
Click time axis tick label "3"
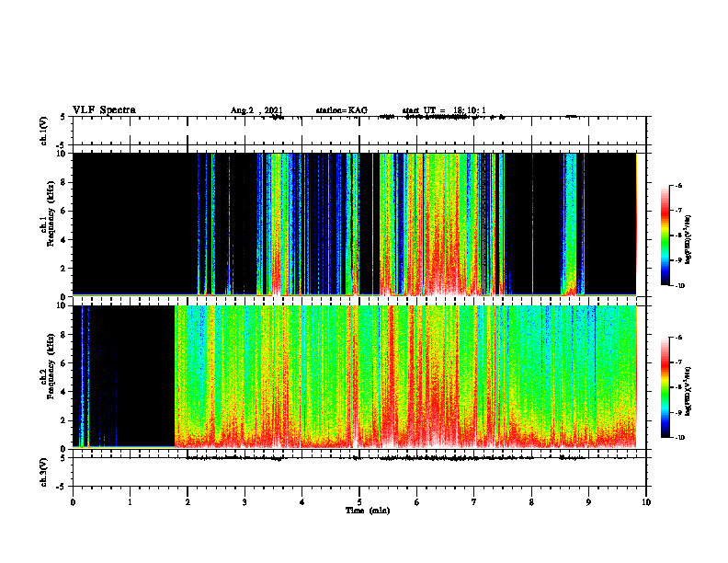[245, 502]
